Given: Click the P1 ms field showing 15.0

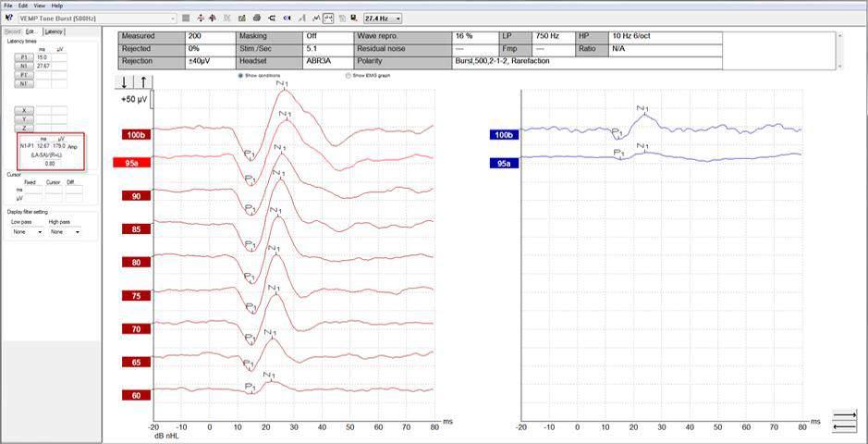Looking at the screenshot, I should coord(43,57).
